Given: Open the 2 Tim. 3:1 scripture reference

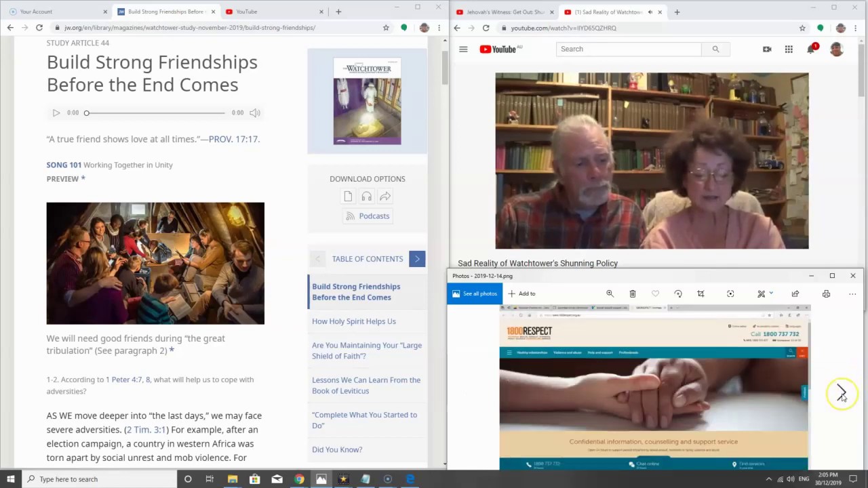Looking at the screenshot, I should tap(146, 430).
